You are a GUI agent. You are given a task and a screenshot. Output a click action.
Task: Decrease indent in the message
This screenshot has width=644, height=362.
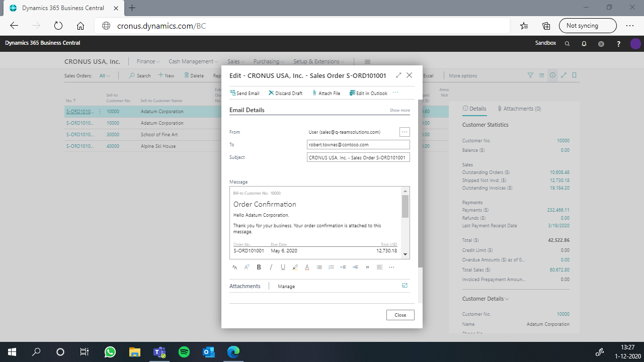point(343,267)
